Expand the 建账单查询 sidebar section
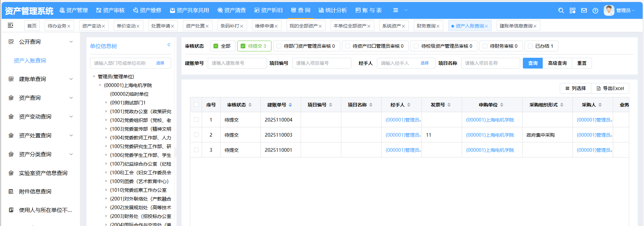This screenshot has width=644, height=226. 71,79
